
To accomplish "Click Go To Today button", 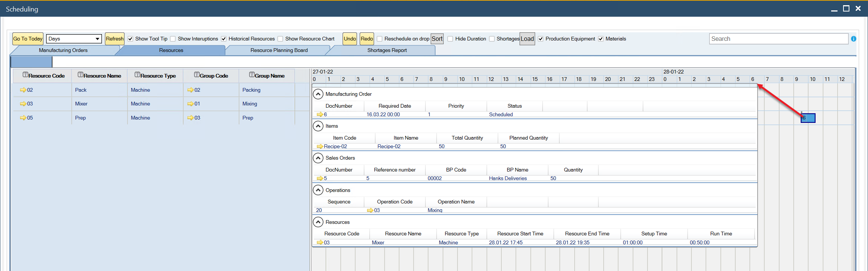I will tap(28, 39).
